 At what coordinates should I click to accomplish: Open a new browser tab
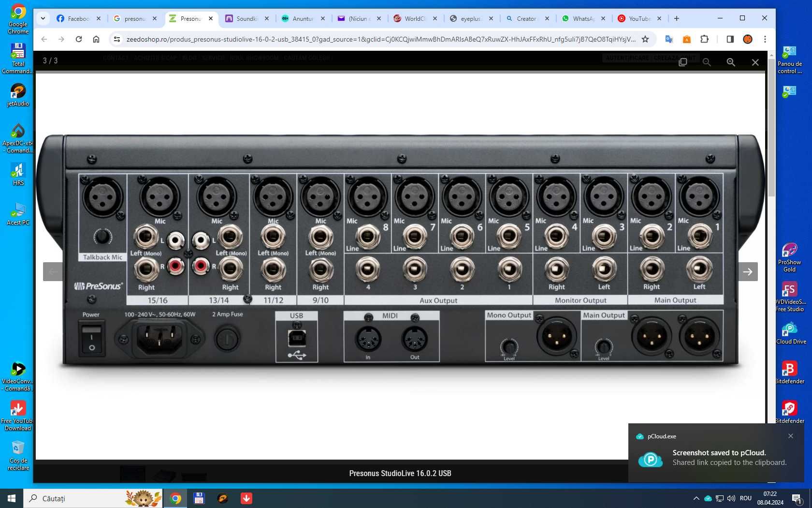(x=677, y=18)
